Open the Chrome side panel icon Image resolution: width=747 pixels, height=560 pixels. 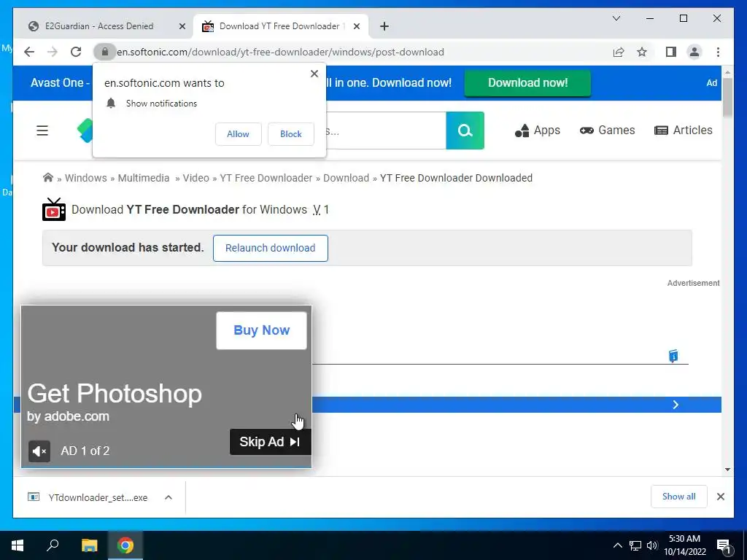click(x=671, y=52)
